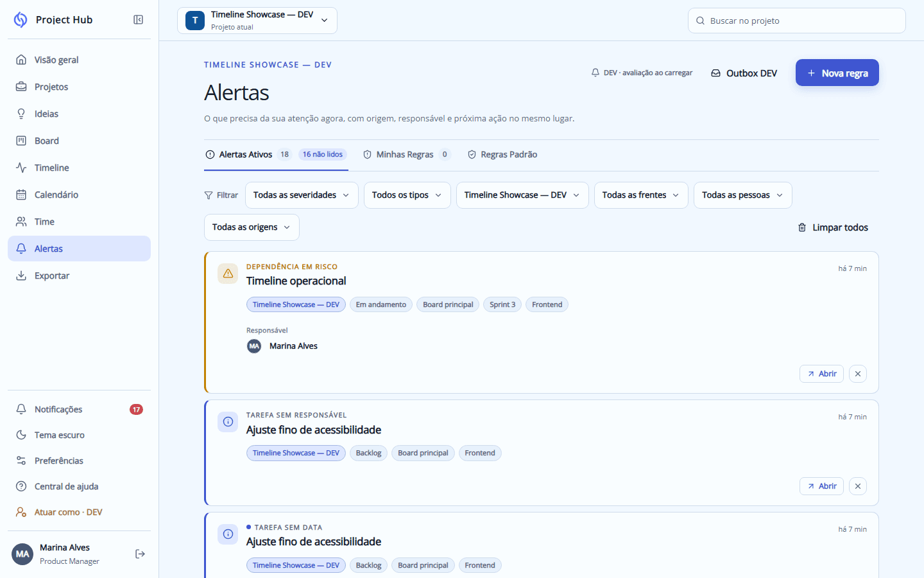Click the Sprint 3 tag
924x578 pixels.
[x=502, y=304]
